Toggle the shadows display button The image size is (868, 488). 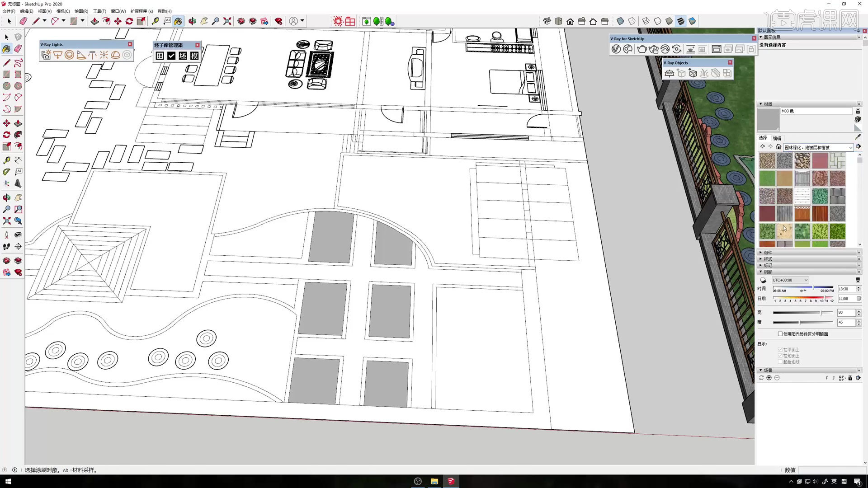coord(763,280)
